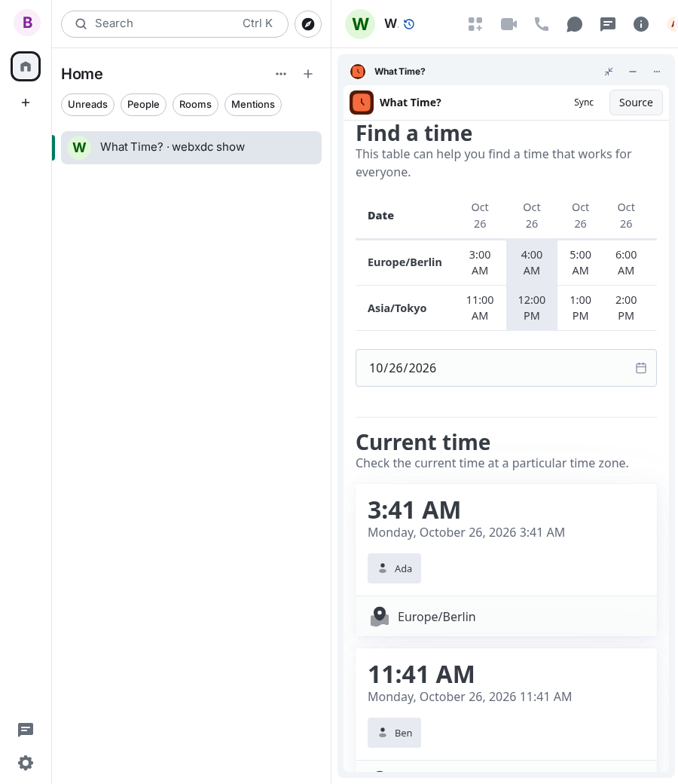Open Home options three-dot menu

281,74
